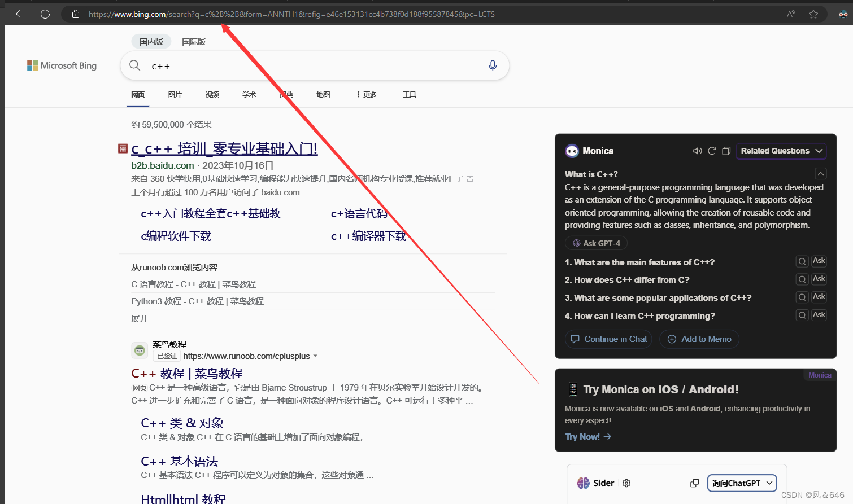Open C 语言教程 runoob link
The image size is (853, 504).
(x=194, y=284)
